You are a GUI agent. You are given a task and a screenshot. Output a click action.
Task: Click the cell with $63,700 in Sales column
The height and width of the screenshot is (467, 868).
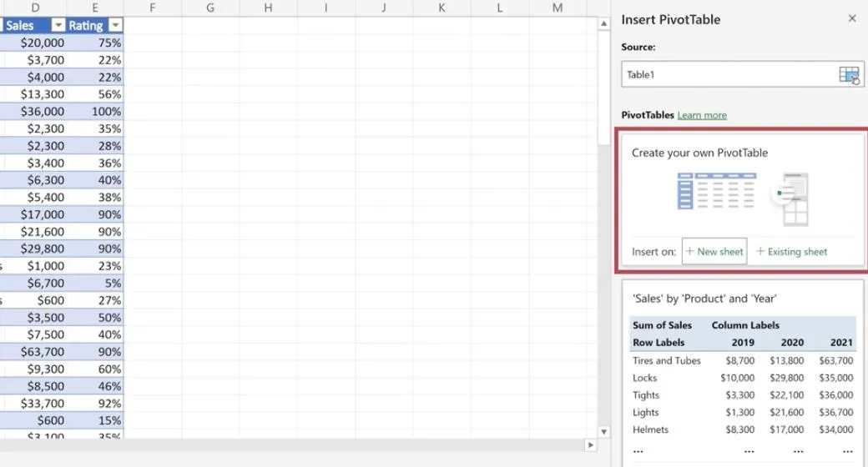coord(33,351)
